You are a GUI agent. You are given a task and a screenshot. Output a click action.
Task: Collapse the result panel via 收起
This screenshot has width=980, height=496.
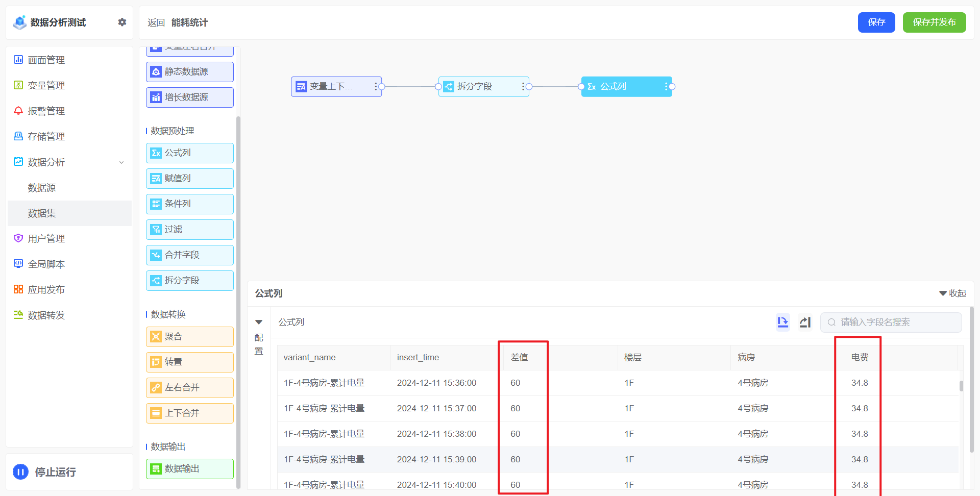click(x=952, y=293)
